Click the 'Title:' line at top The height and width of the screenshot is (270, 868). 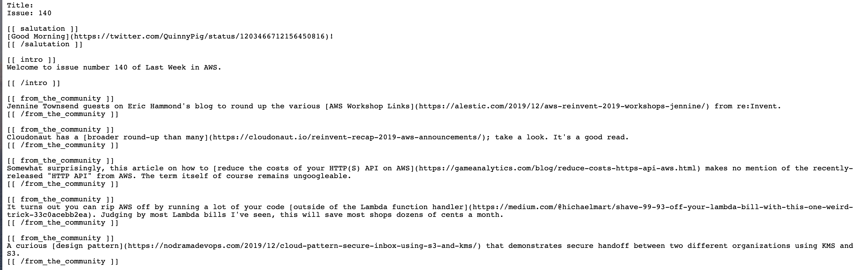point(20,5)
